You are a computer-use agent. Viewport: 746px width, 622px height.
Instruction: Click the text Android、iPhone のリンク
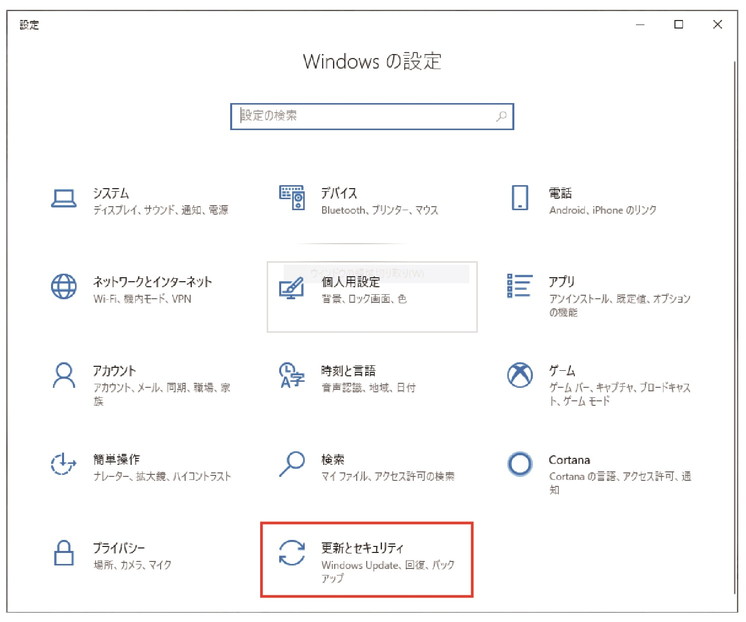point(603,210)
